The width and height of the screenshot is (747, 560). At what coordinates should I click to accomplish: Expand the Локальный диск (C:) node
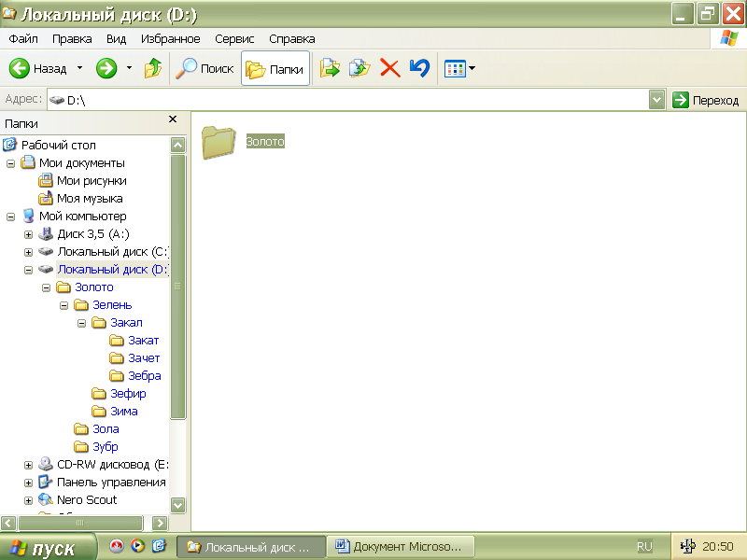pyautogui.click(x=29, y=252)
